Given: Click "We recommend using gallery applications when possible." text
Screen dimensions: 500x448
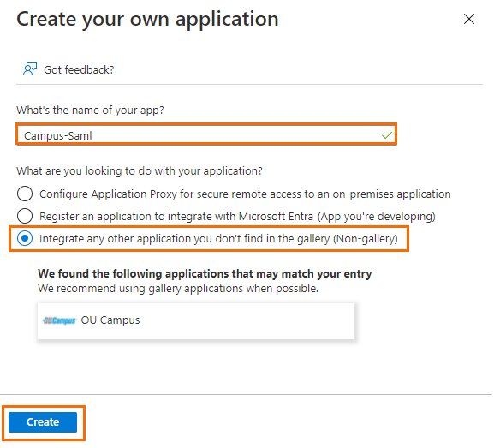Looking at the screenshot, I should tap(178, 289).
